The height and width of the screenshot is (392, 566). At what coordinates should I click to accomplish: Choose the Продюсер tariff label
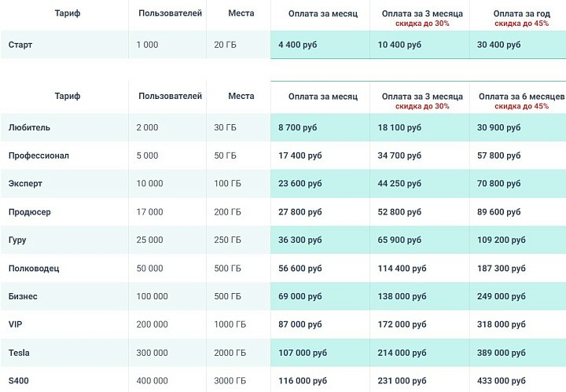[x=30, y=212]
